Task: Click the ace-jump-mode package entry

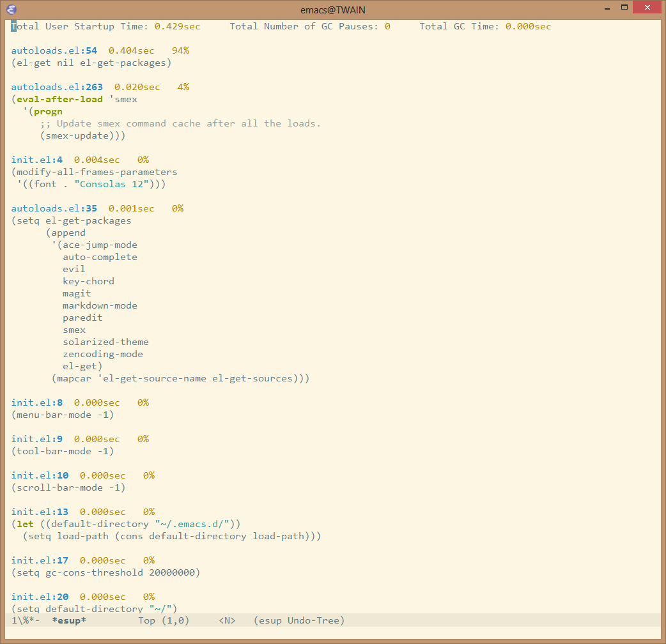Action: click(x=100, y=245)
